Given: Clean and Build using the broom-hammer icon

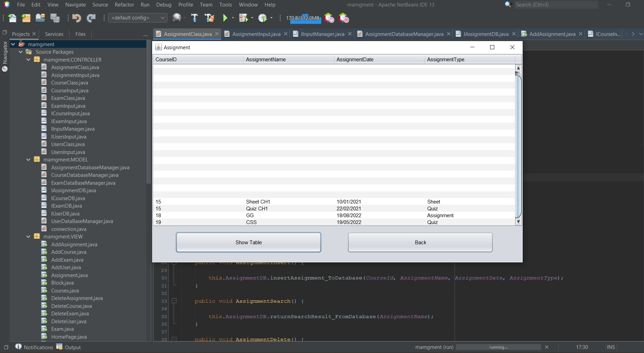Looking at the screenshot, I should (x=209, y=18).
